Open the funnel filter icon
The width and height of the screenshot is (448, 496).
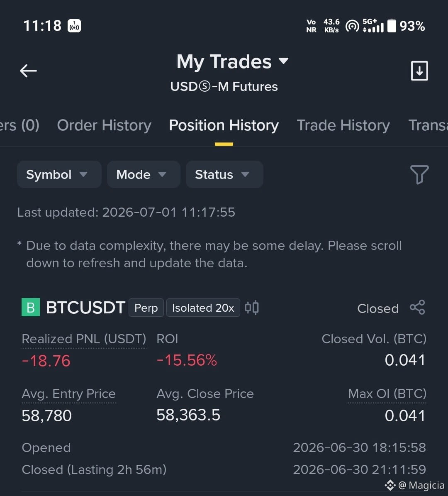pos(419,174)
